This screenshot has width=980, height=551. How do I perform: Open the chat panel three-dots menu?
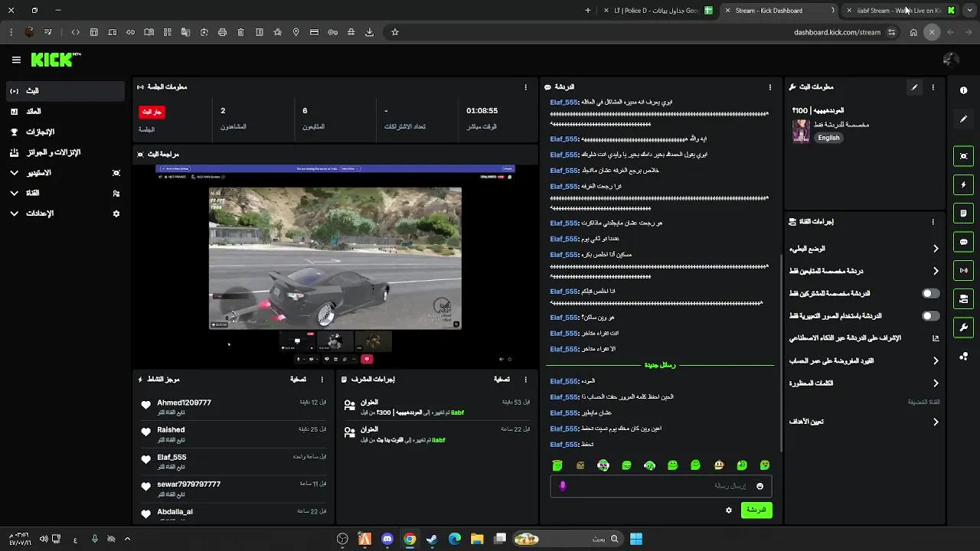tap(769, 87)
